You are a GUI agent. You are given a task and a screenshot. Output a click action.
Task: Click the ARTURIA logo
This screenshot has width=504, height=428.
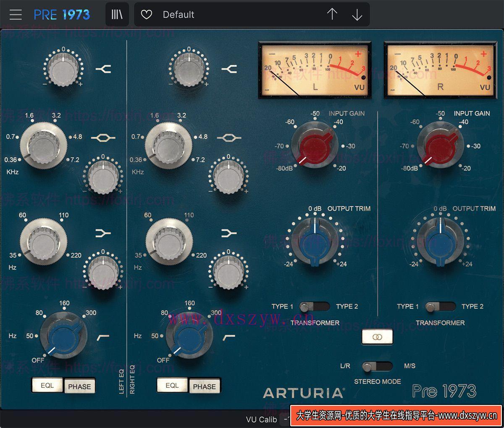pos(304,393)
